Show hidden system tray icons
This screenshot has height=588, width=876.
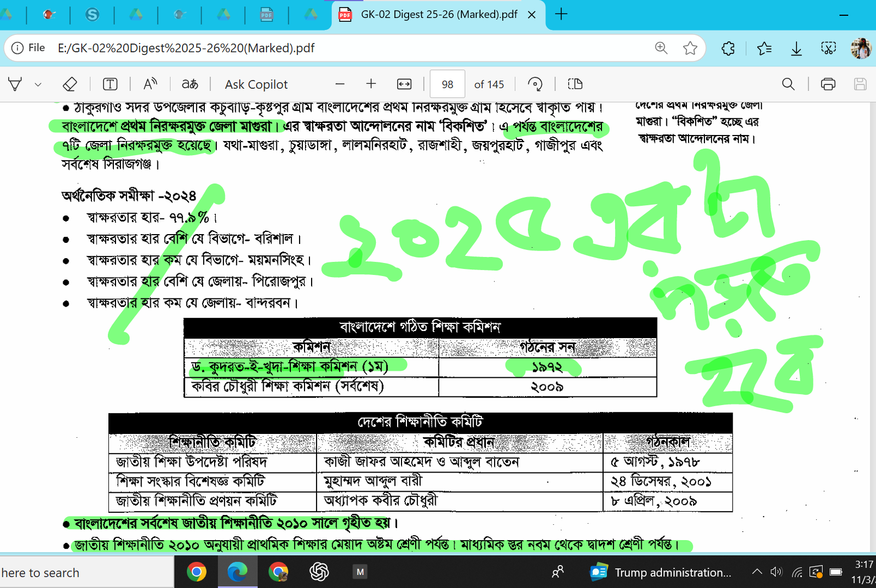[757, 572]
